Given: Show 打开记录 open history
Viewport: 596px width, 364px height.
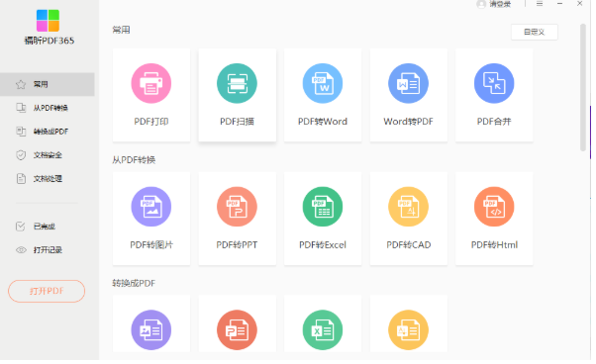Looking at the screenshot, I should coord(48,250).
